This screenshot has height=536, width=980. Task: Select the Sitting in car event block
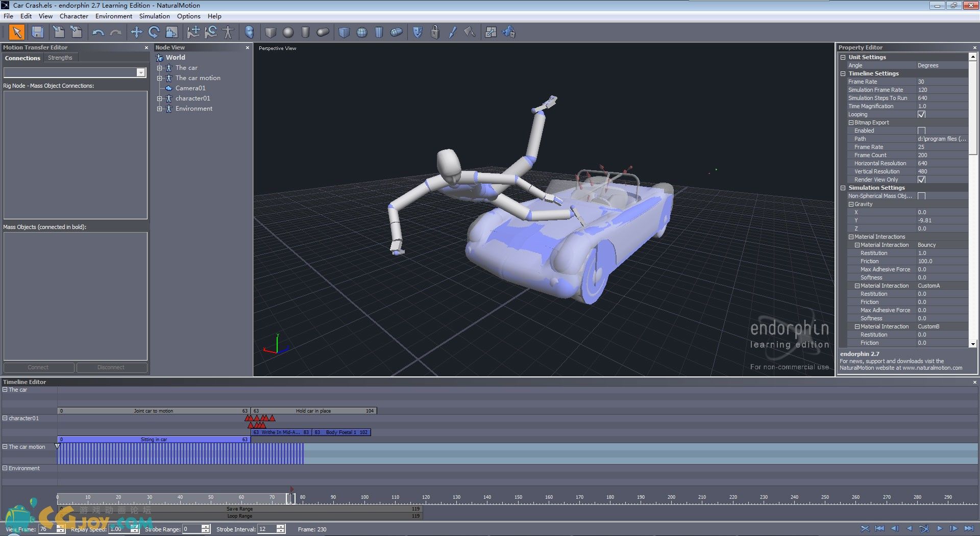(x=154, y=439)
